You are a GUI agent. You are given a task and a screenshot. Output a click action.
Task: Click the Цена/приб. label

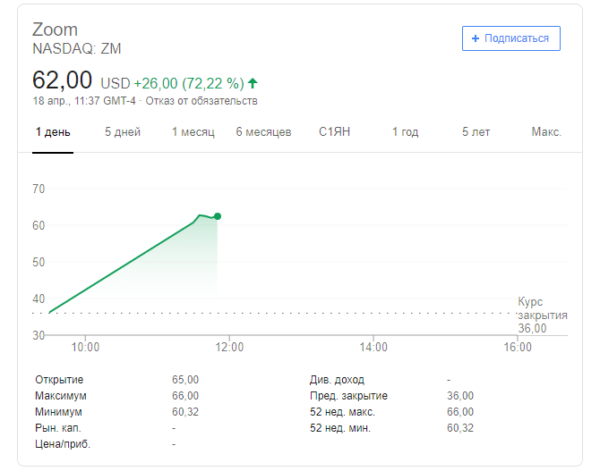(x=63, y=444)
